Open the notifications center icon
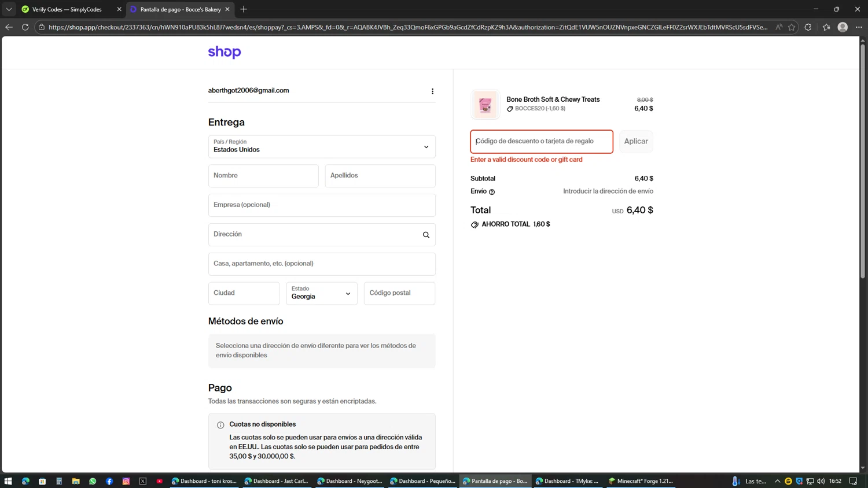 point(853,481)
